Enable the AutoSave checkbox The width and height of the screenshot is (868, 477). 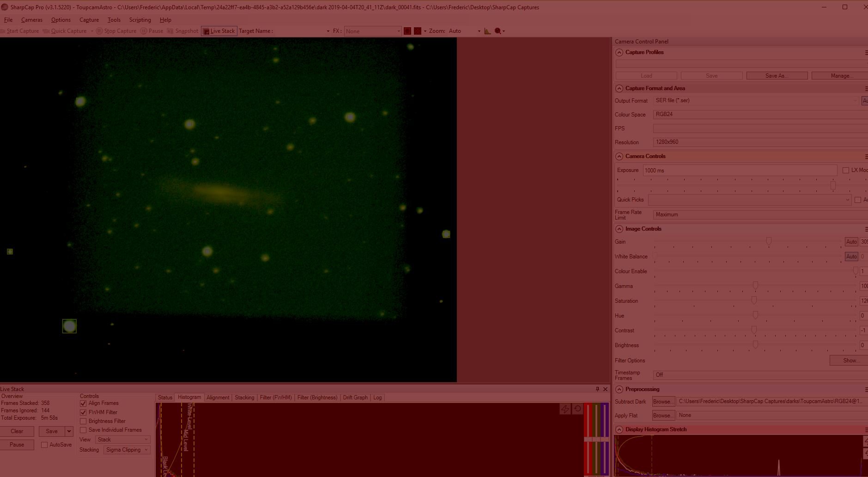44,445
